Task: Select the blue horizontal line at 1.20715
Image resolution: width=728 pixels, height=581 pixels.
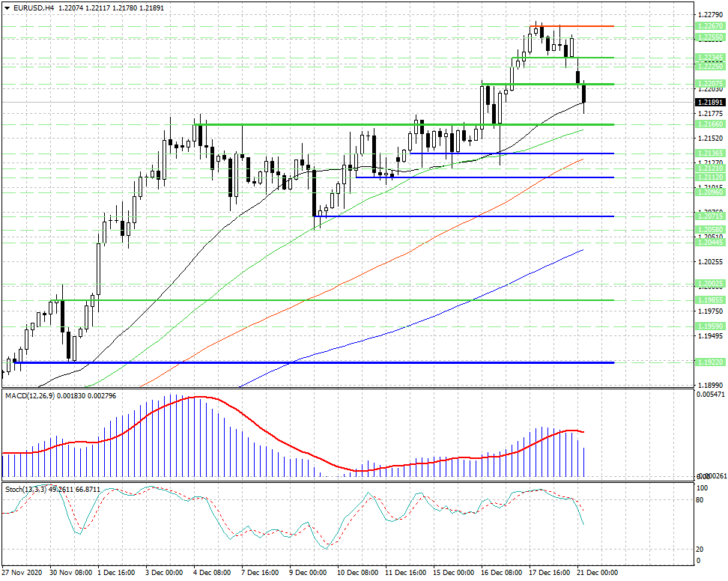Action: pos(464,216)
